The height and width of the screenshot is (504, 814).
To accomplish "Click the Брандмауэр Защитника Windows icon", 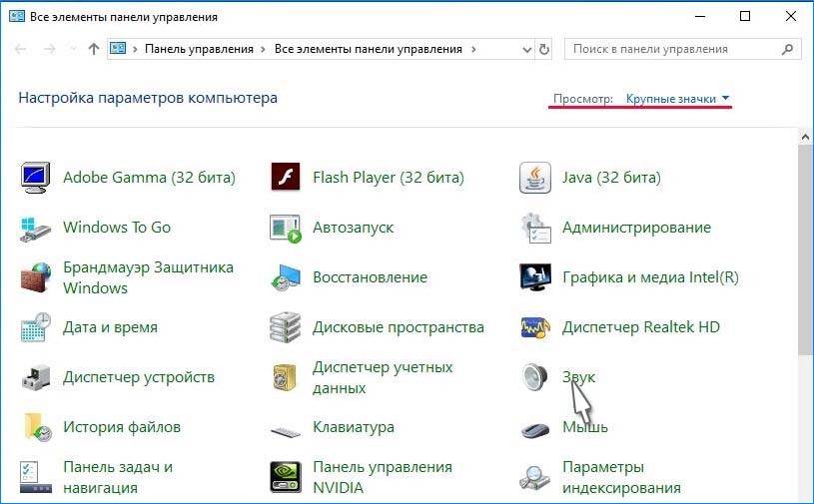I will pos(36,277).
